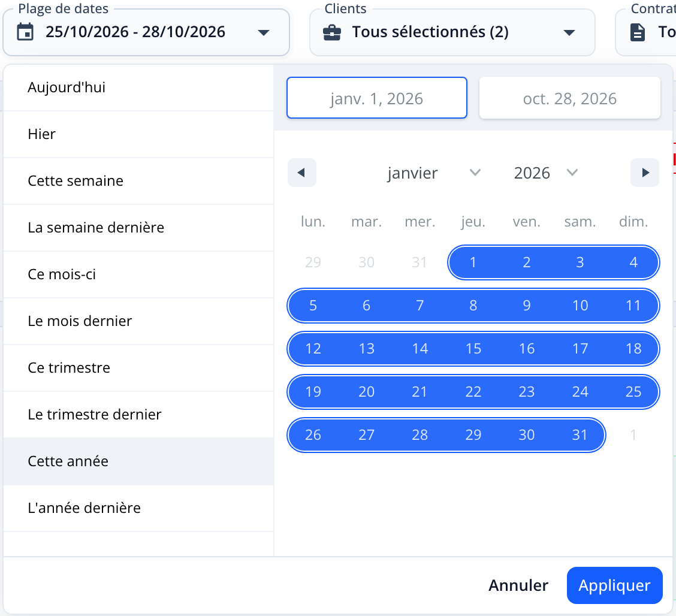Click greyed-out day 1 of next month
Image resolution: width=676 pixels, height=616 pixels.
(633, 435)
